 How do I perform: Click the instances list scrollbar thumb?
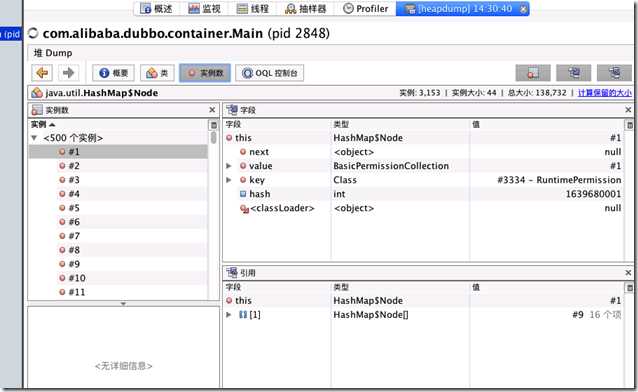coord(213,138)
